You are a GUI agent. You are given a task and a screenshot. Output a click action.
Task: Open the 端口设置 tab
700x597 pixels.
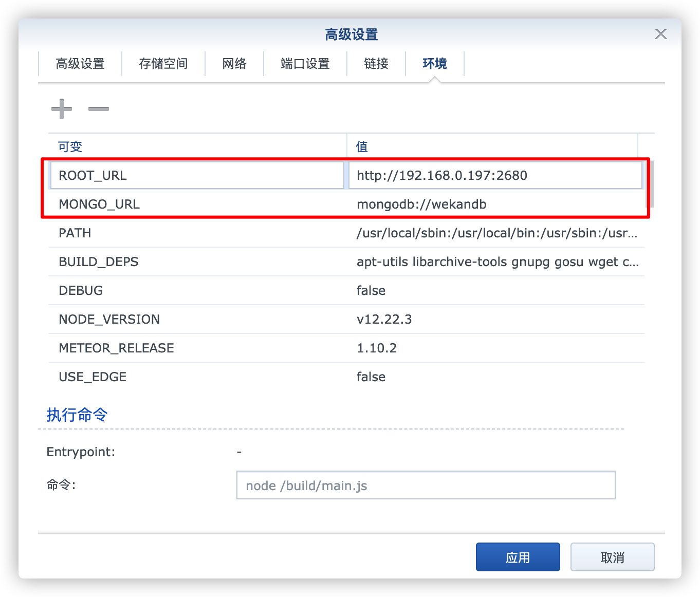305,64
